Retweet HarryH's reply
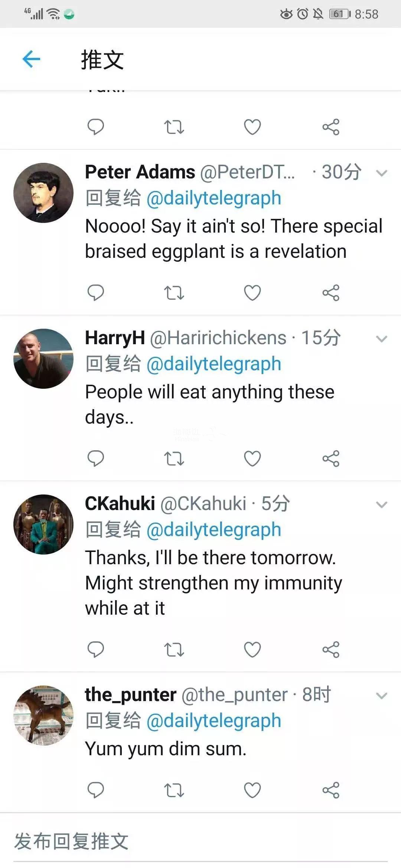This screenshot has height=868, width=401. 174,458
